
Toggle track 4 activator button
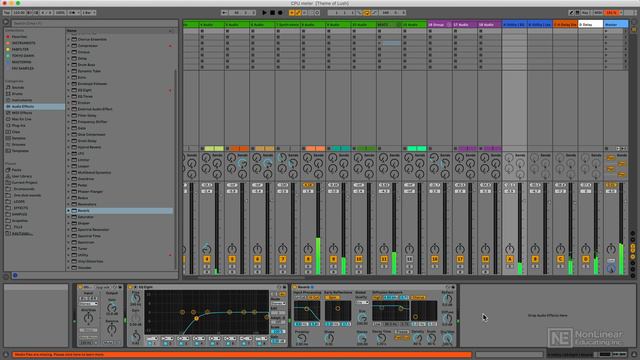(x=207, y=259)
